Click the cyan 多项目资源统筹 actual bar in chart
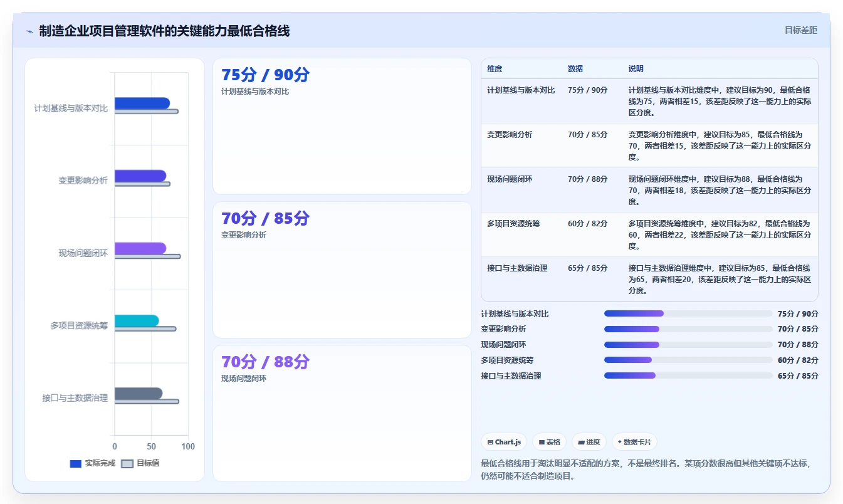The height and width of the screenshot is (504, 843). (137, 321)
